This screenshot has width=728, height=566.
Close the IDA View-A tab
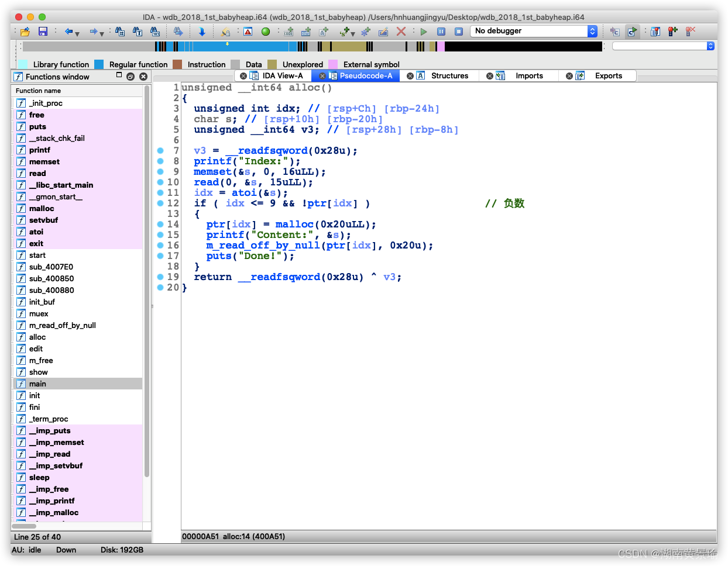(243, 76)
